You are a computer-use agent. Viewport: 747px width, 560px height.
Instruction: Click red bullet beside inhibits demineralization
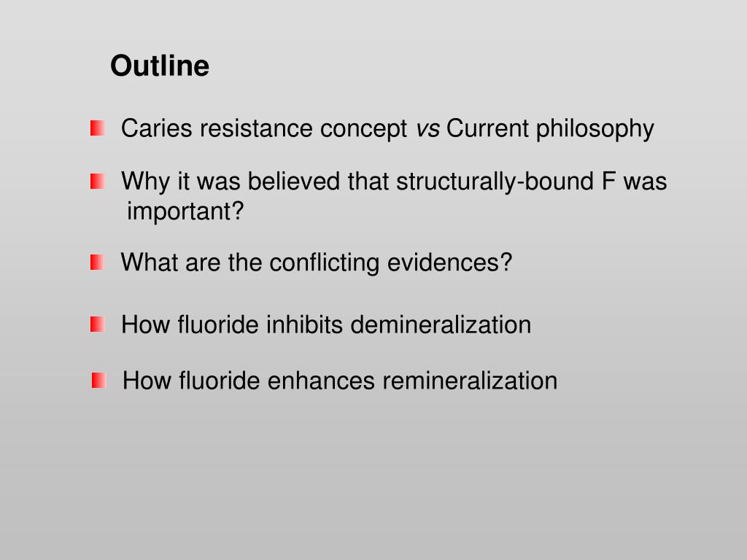pyautogui.click(x=97, y=324)
